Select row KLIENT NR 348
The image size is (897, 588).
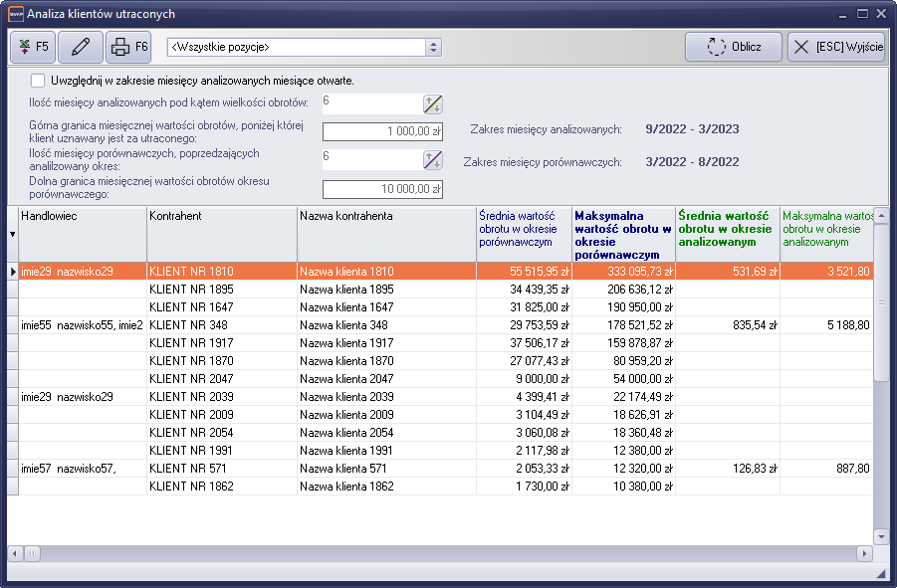pos(221,325)
